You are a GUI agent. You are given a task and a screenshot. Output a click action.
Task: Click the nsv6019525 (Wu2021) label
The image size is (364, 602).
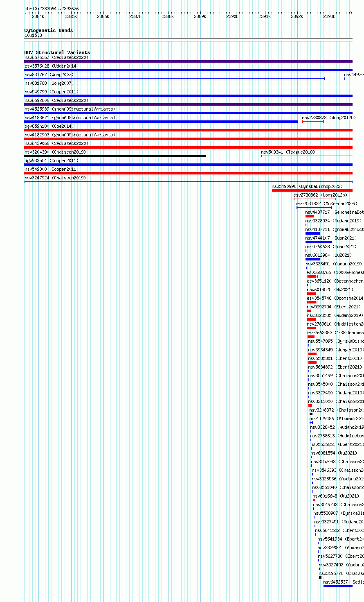click(330, 290)
